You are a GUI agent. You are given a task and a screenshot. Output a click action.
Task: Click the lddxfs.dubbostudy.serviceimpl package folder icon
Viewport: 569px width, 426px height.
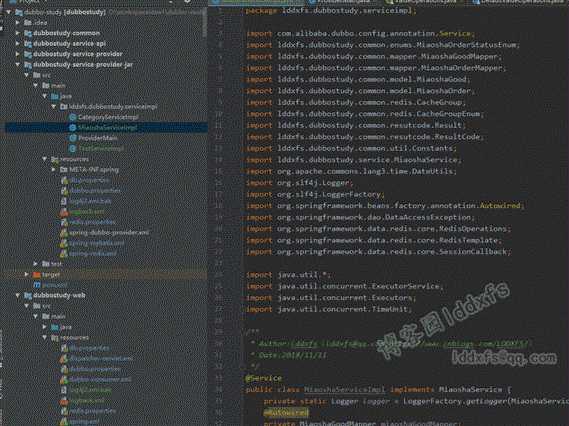pos(64,107)
